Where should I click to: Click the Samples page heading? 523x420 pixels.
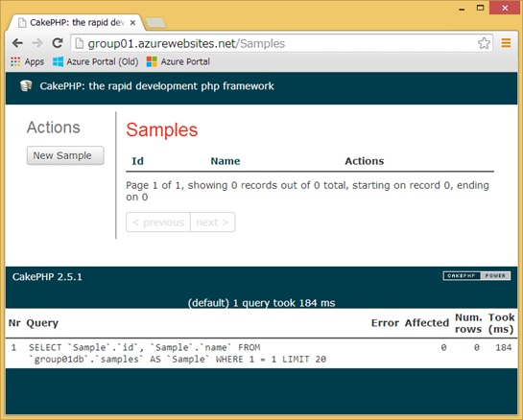pos(162,129)
